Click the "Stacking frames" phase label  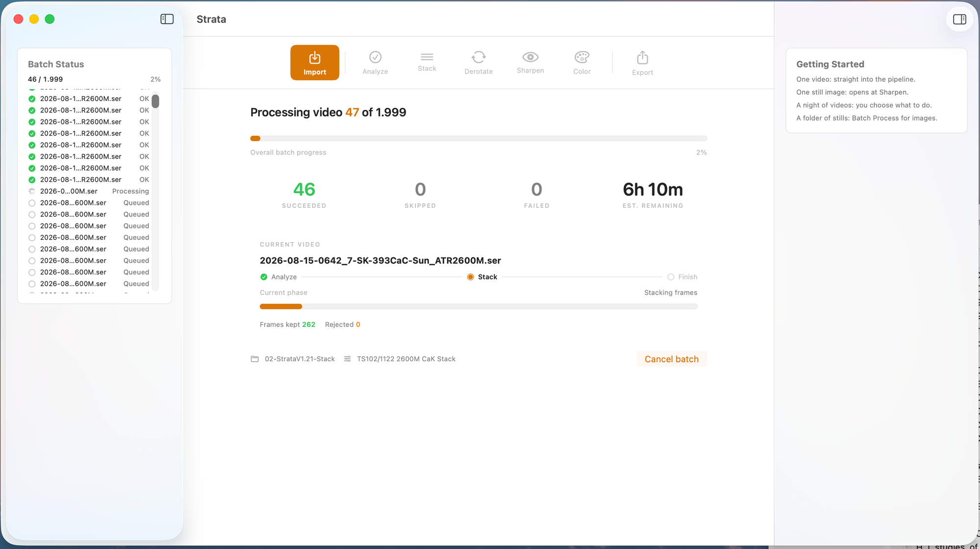pos(671,293)
